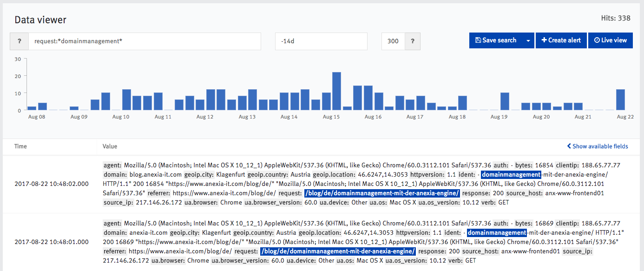
Task: Click the Time column header
Action: [20, 146]
